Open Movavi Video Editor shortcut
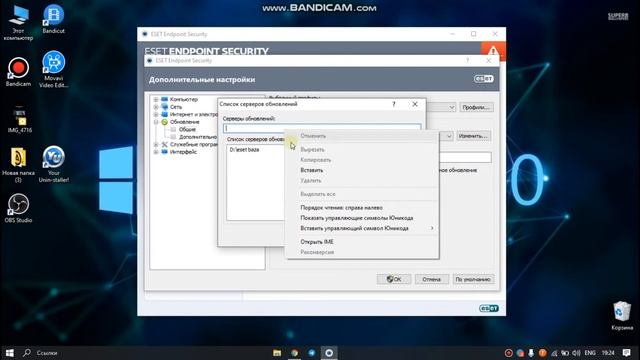Image resolution: width=640 pixels, height=360 pixels. click(x=53, y=69)
